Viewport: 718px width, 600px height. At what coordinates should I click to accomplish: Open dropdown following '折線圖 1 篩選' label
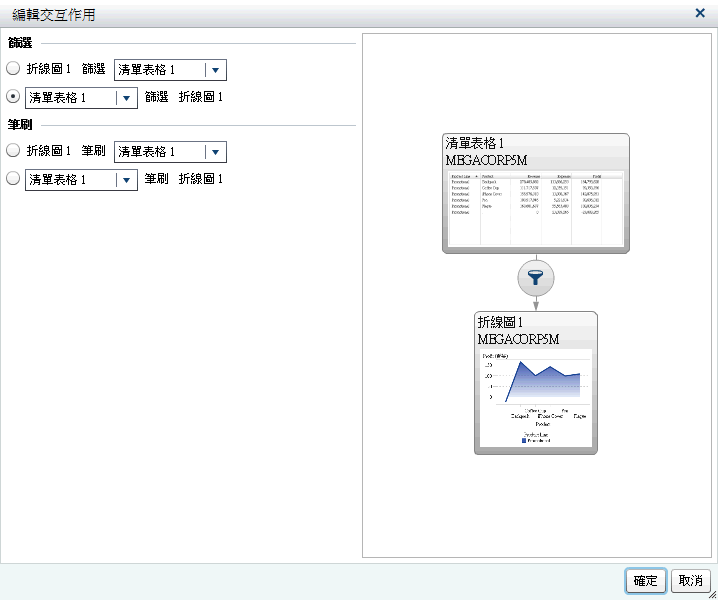(x=215, y=69)
